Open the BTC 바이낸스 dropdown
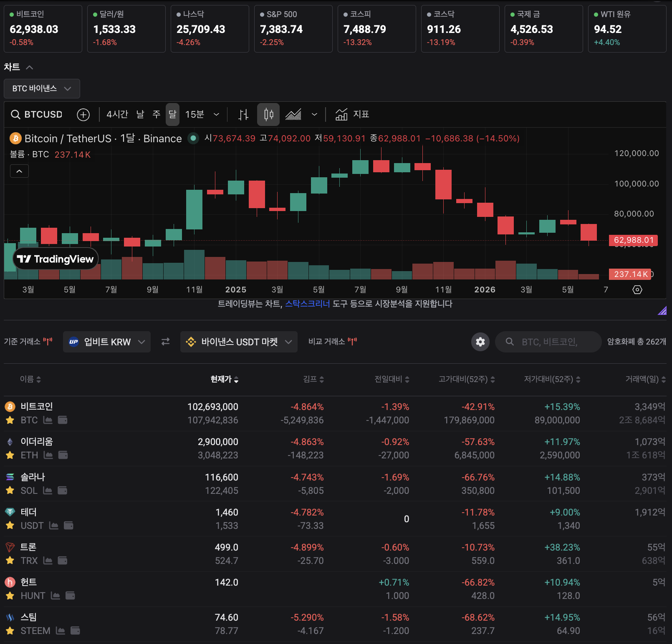This screenshot has width=672, height=644. [x=42, y=88]
